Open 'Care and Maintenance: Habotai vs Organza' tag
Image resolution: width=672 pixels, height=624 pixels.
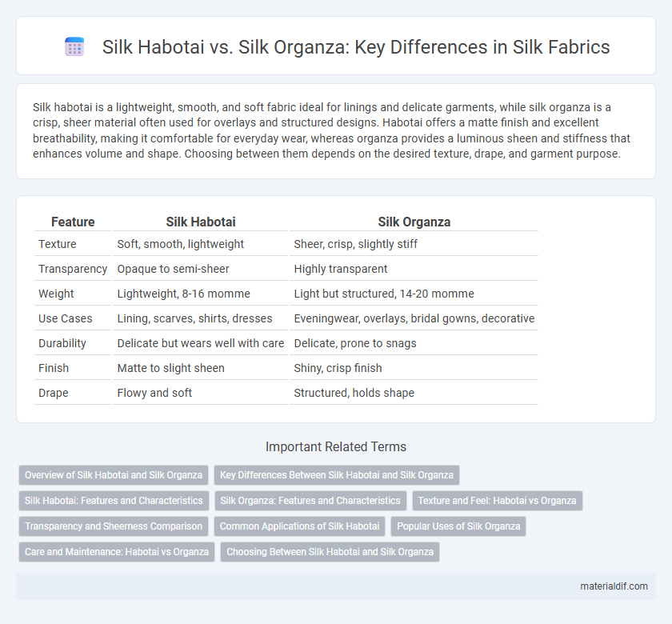[117, 552]
